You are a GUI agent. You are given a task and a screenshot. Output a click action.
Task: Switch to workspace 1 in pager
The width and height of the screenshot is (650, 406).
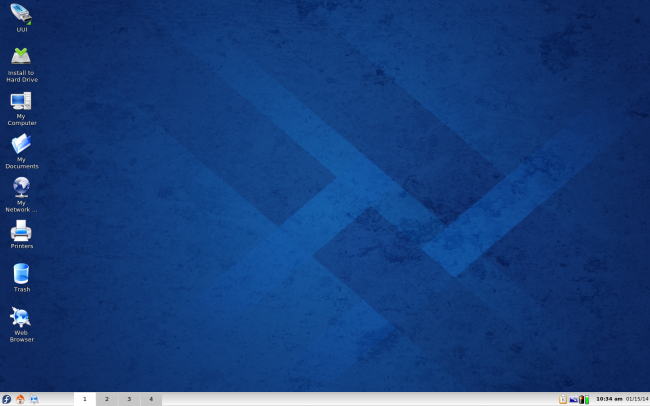click(85, 399)
